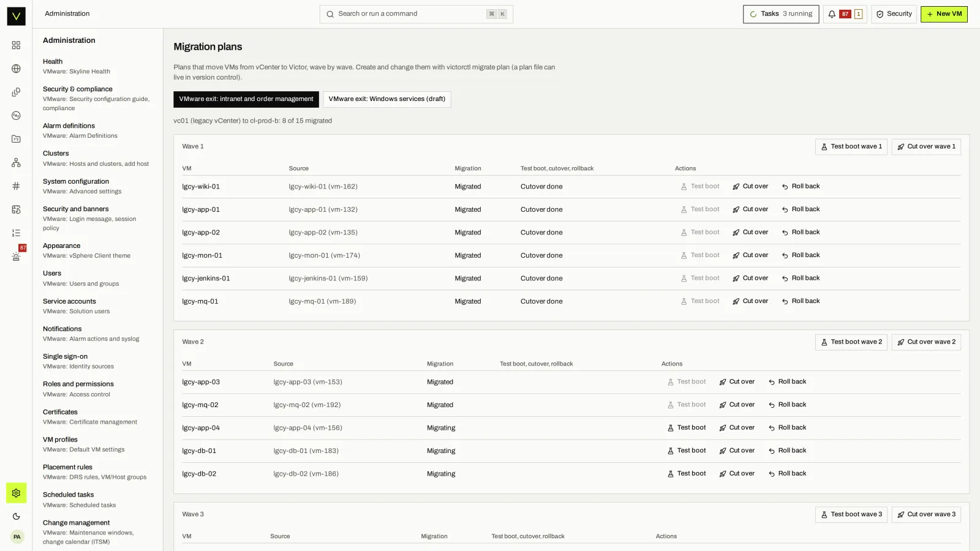The image size is (980, 551).
Task: Click Cut over wave 2
Action: 926,342
